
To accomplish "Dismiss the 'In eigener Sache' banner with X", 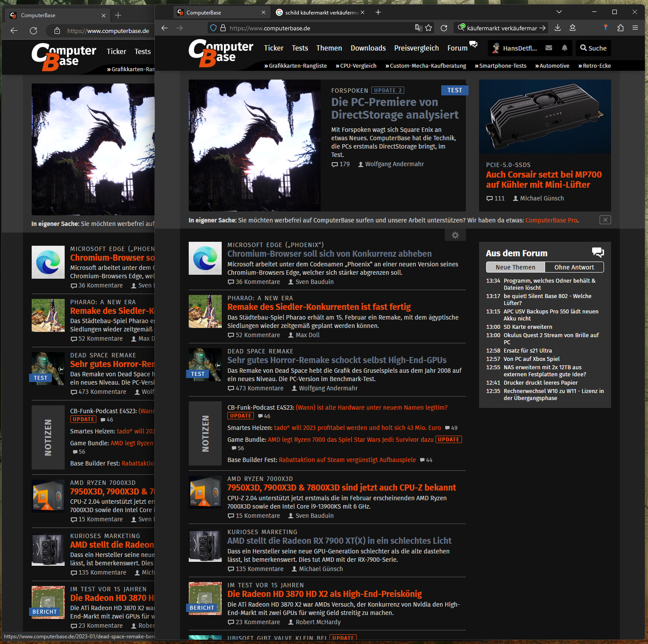I will [605, 220].
